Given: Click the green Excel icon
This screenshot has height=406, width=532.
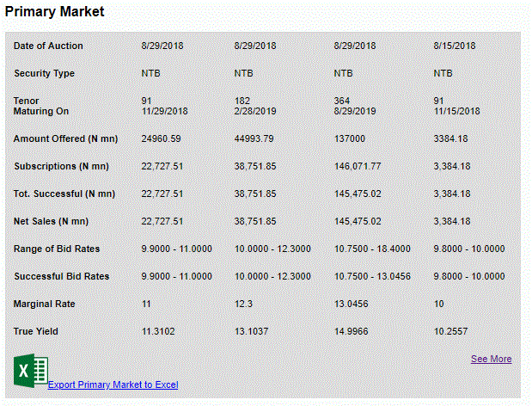Looking at the screenshot, I should tap(30, 371).
